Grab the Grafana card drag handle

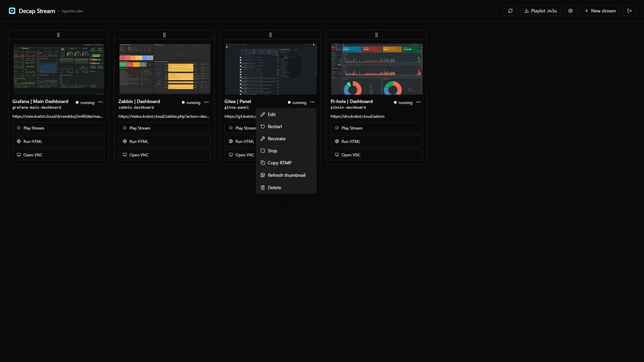pyautogui.click(x=58, y=35)
